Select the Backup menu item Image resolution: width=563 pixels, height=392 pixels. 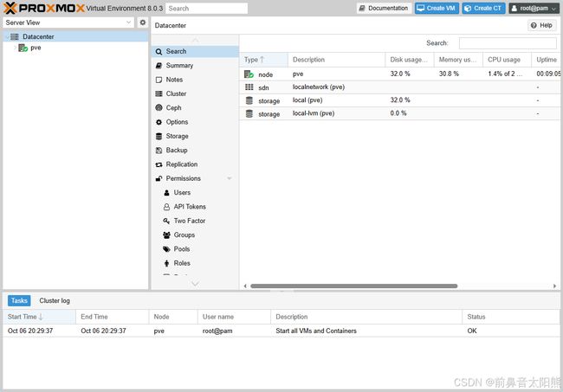tap(195, 151)
